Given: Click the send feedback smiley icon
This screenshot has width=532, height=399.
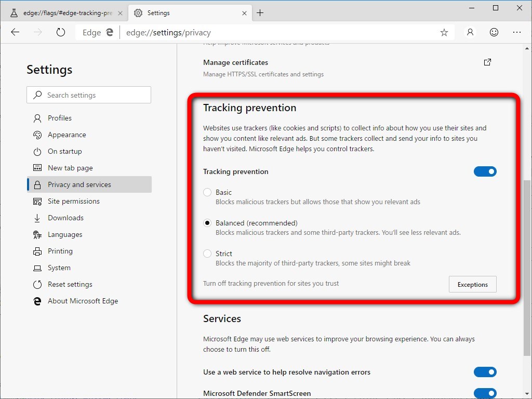Looking at the screenshot, I should coord(494,32).
